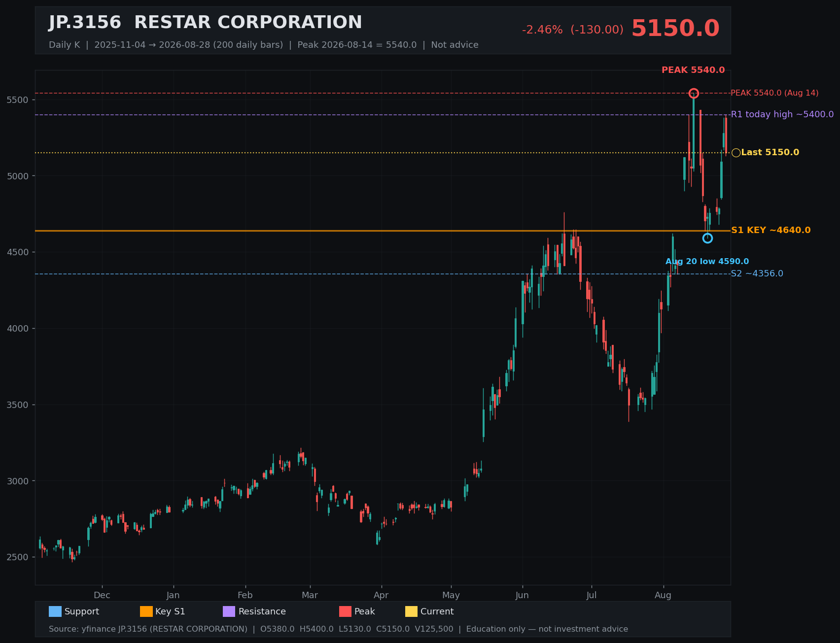Click the "2025-11-04 → 2026-08-28 (200 daily bars)" date range
The width and height of the screenshot is (840, 643).
coord(189,45)
